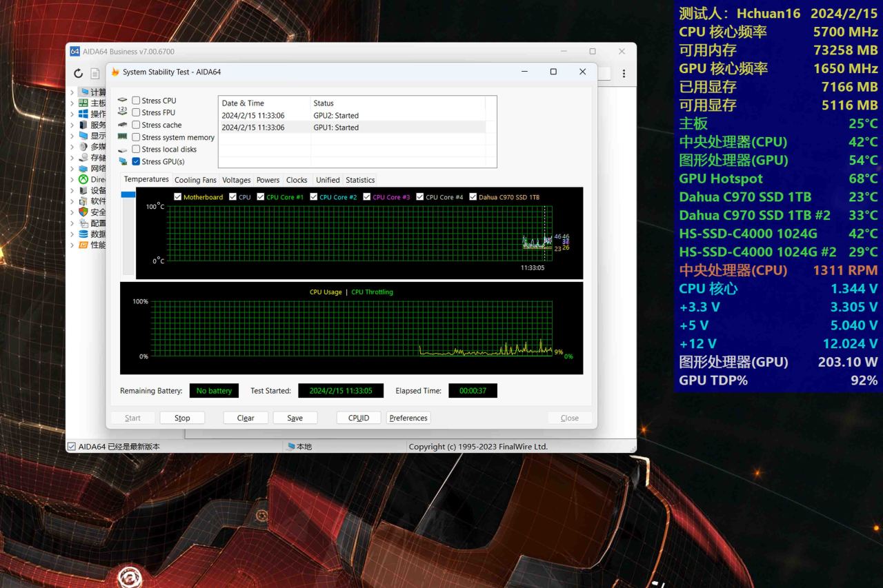Image resolution: width=883 pixels, height=588 pixels.
Task: Select the 'GPU1: Started' log entry
Action: pos(352,128)
